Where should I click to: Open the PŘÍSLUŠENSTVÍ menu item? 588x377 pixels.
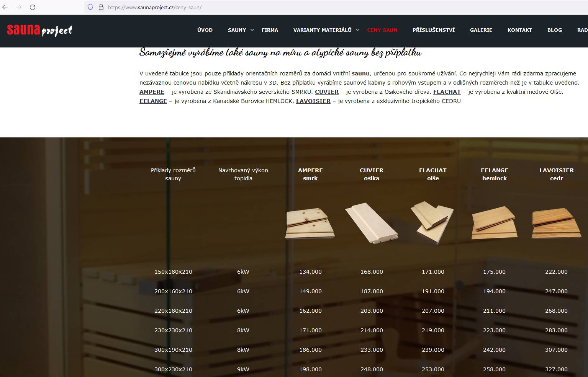point(434,30)
